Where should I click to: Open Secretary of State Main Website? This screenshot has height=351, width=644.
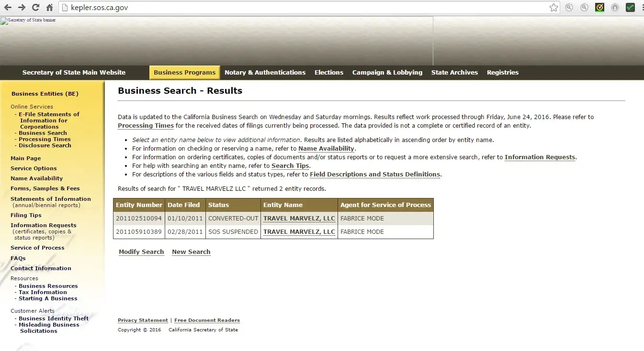click(74, 73)
